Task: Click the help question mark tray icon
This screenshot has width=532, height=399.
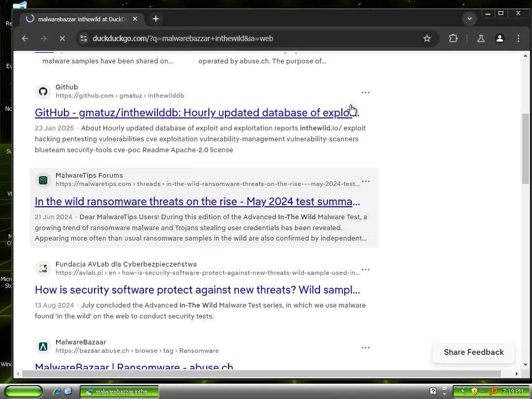Action: tap(433, 391)
